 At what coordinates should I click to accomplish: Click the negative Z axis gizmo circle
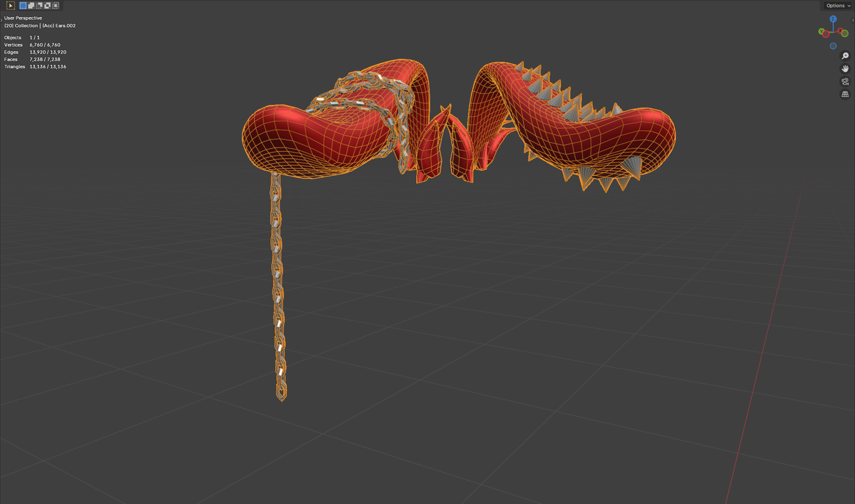[x=833, y=46]
